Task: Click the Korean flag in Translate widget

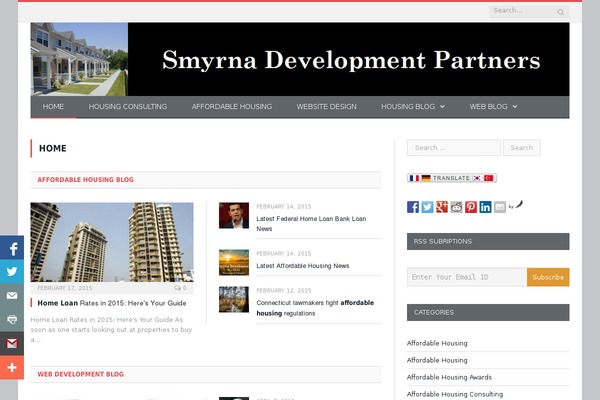Action: [477, 178]
